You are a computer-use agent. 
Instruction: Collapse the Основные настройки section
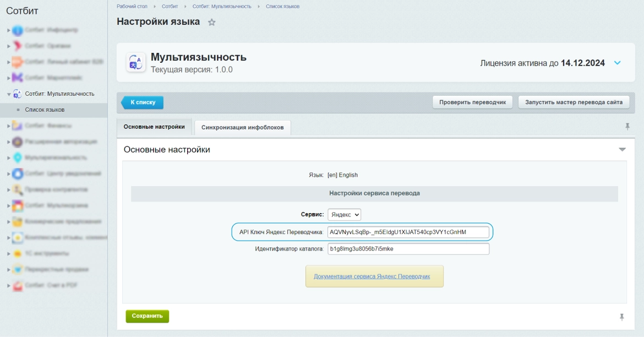pos(622,150)
